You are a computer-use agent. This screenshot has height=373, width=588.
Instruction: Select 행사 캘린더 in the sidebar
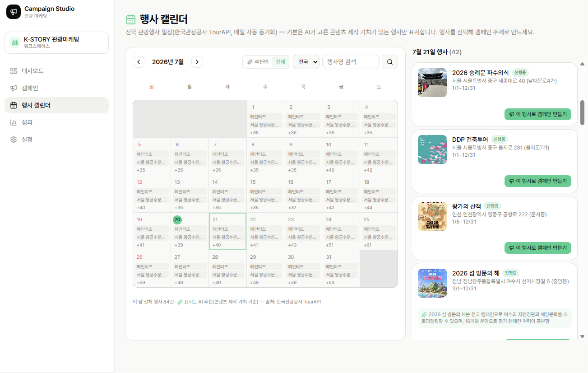pos(56,105)
